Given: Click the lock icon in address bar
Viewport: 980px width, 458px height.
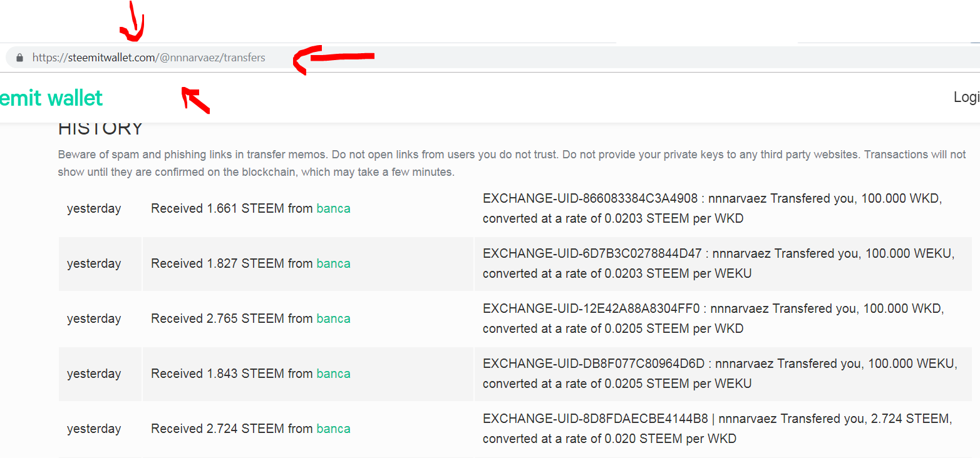Looking at the screenshot, I should tap(19, 58).
